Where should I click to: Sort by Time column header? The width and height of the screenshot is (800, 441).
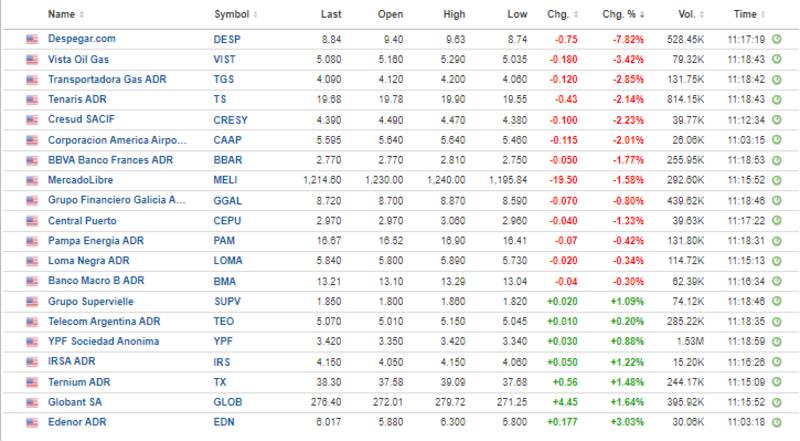(744, 14)
